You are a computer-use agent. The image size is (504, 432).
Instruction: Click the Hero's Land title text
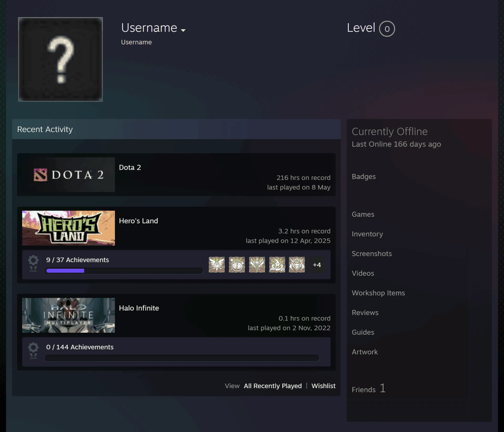(138, 221)
